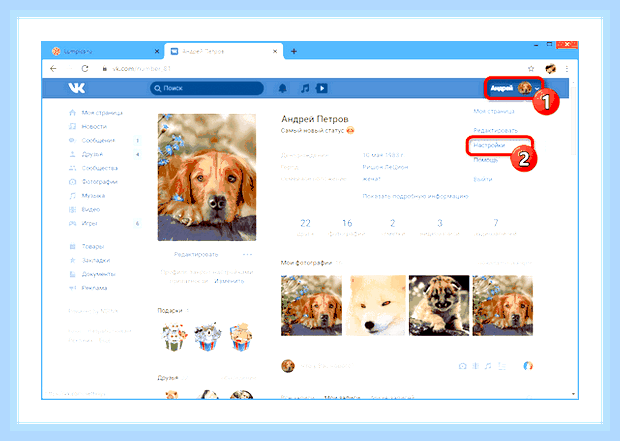Select Моя страница in account dropdown menu
Viewport: 620px width, 441px height.
(x=493, y=112)
